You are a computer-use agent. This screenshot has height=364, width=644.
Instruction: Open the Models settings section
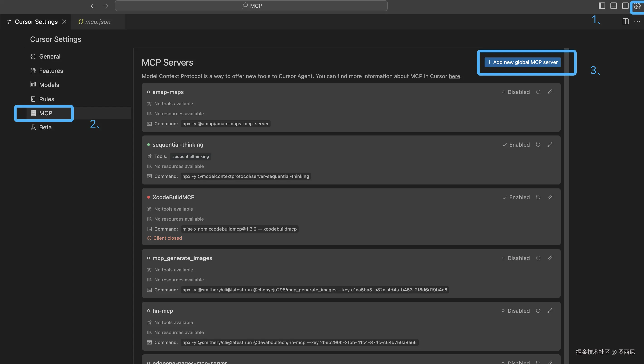point(49,85)
